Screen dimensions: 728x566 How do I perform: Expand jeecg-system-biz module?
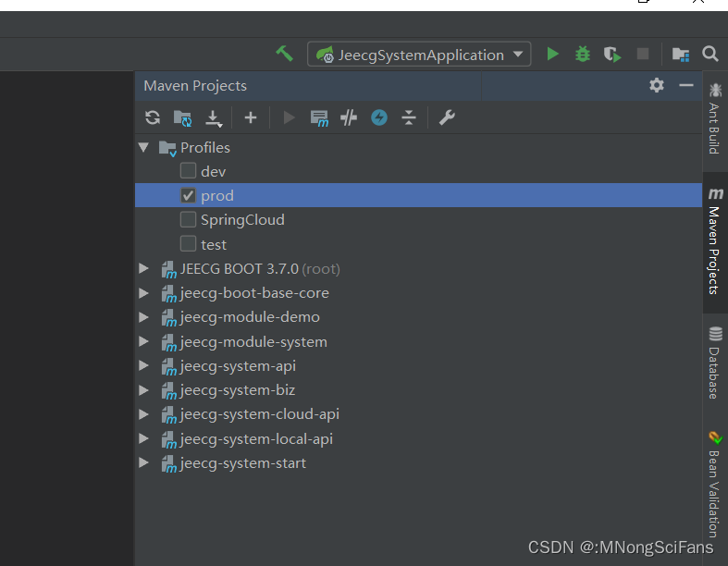144,390
